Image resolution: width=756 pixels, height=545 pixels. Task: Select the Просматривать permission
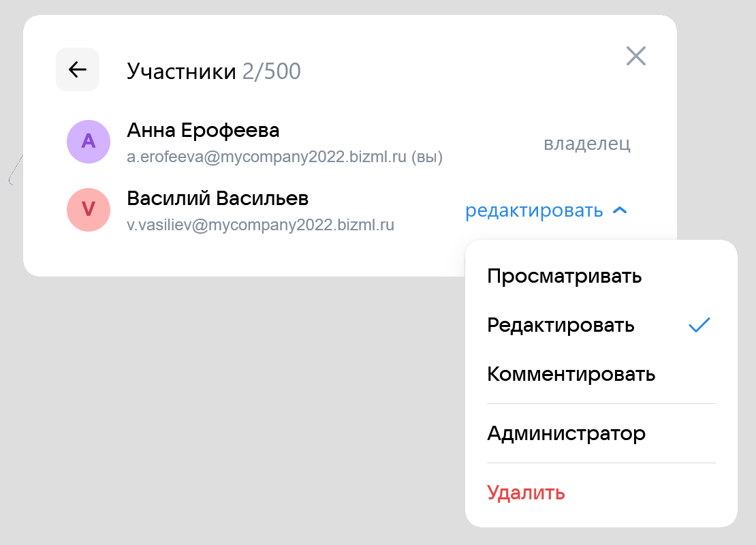pos(565,277)
